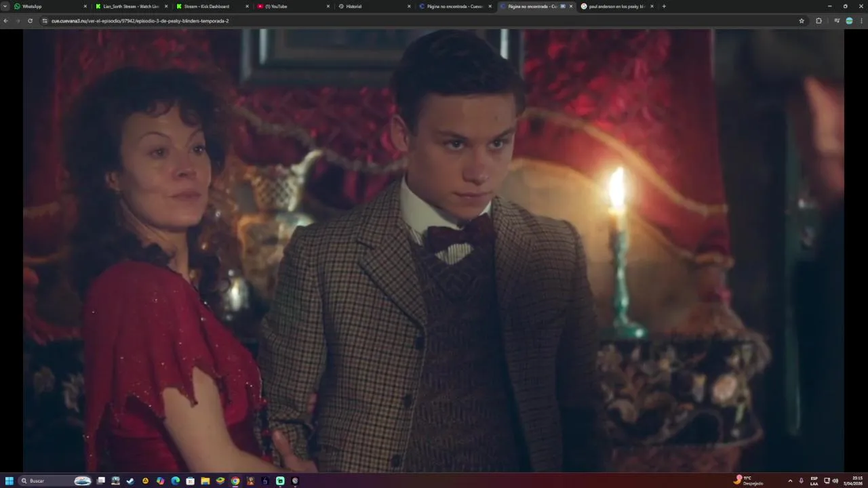This screenshot has width=868, height=488.
Task: Open the volume speaker tray icon
Action: tap(835, 481)
